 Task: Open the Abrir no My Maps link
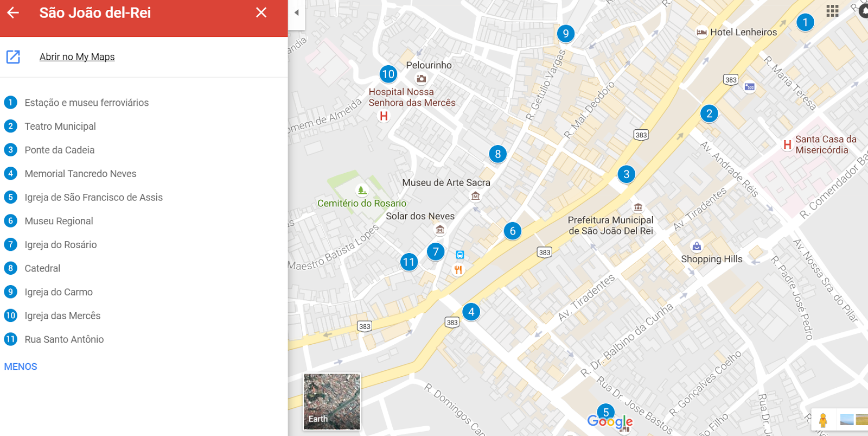(77, 56)
